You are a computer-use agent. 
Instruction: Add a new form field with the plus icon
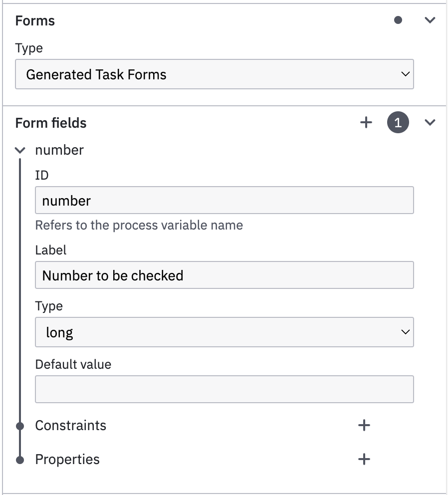(366, 122)
